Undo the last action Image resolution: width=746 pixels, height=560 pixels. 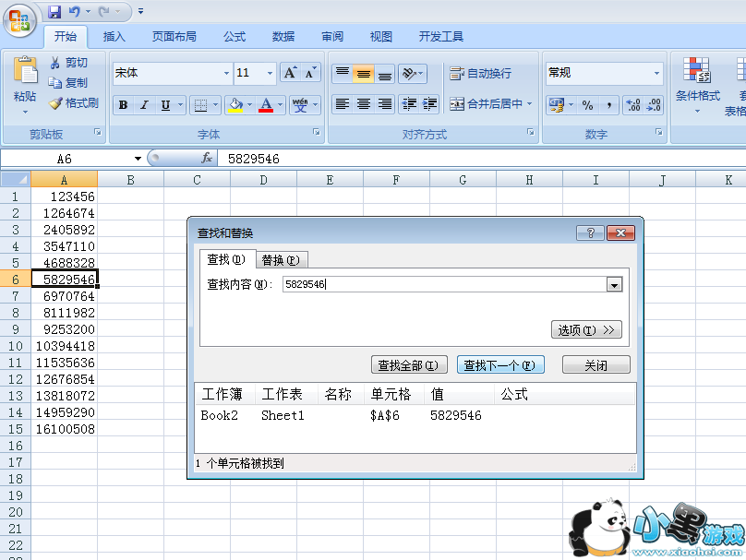click(x=74, y=11)
